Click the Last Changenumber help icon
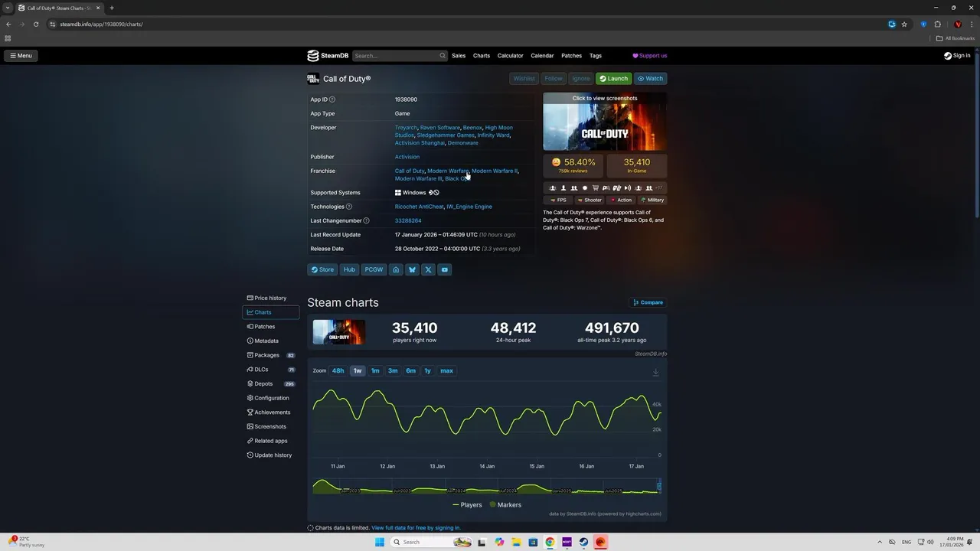The height and width of the screenshot is (551, 980). tap(366, 220)
